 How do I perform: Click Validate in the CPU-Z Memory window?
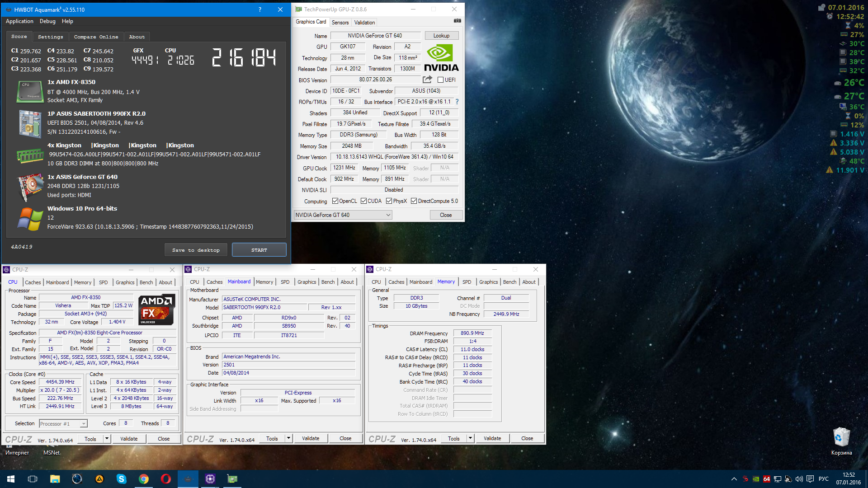click(x=492, y=438)
